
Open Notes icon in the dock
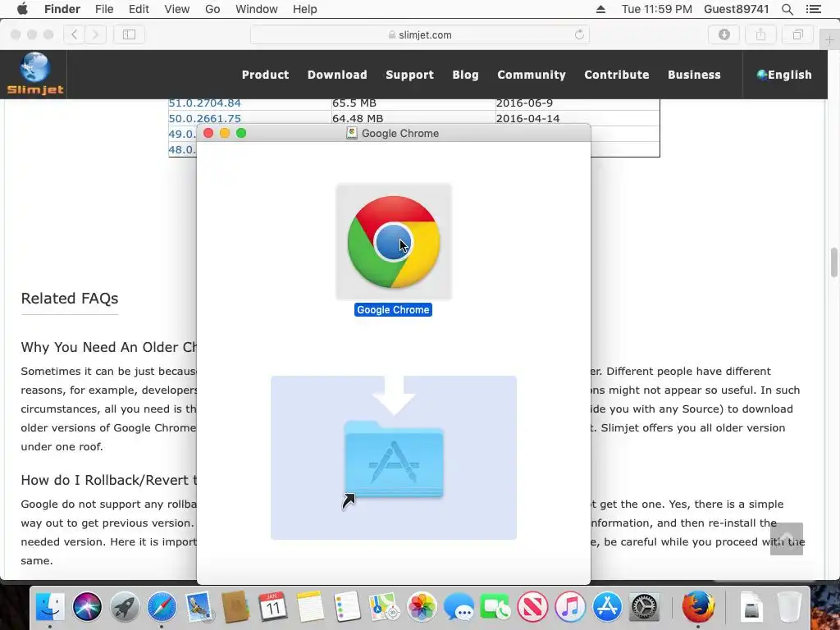tap(310, 607)
